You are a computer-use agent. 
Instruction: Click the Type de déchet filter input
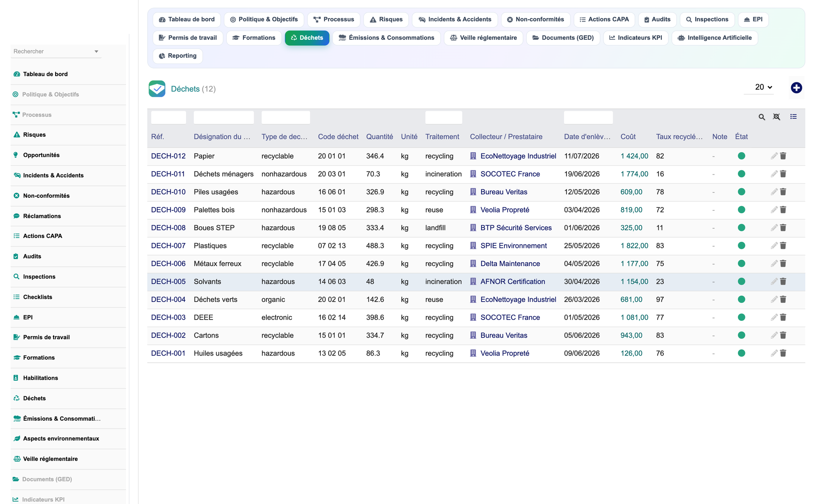[286, 118]
